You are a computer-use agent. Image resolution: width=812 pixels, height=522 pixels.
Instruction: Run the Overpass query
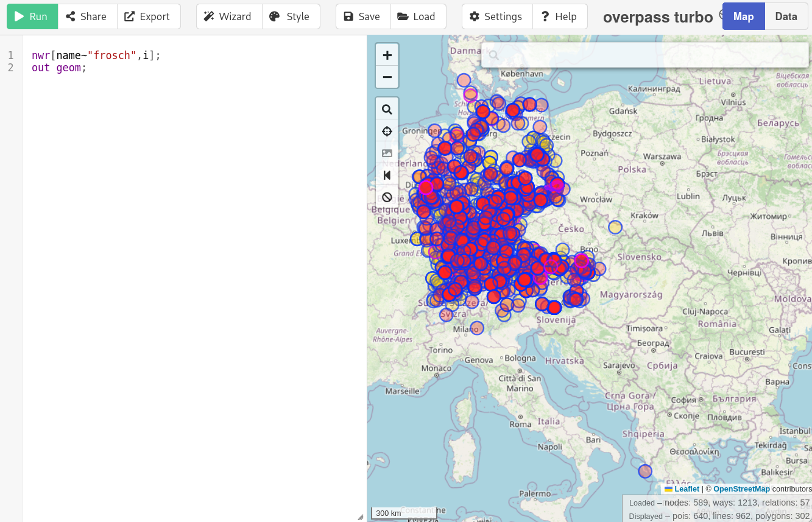(32, 16)
